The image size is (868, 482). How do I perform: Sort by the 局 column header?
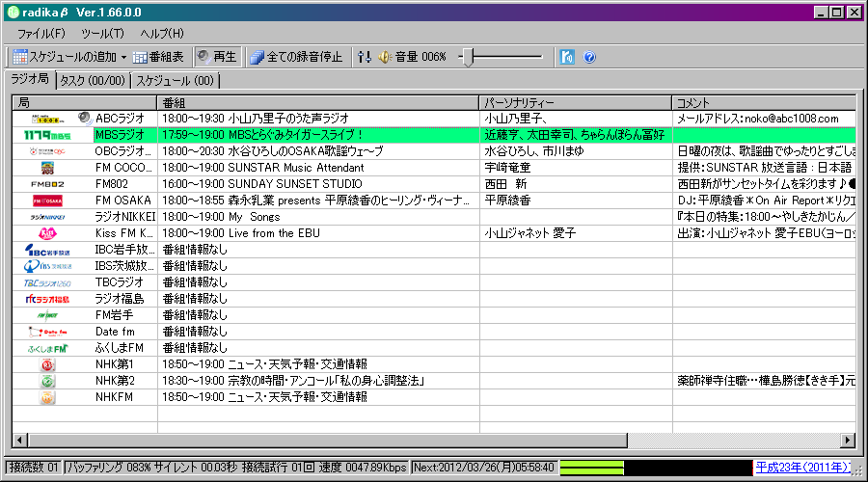[x=85, y=103]
